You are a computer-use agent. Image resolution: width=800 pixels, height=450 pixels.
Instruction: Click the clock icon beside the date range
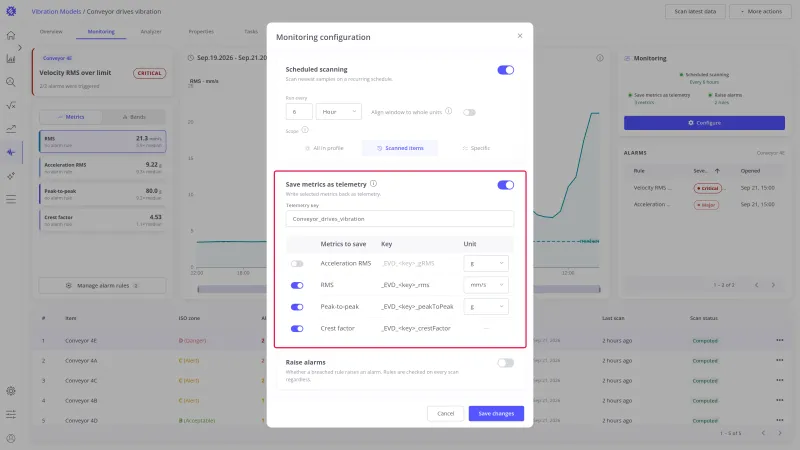point(191,58)
